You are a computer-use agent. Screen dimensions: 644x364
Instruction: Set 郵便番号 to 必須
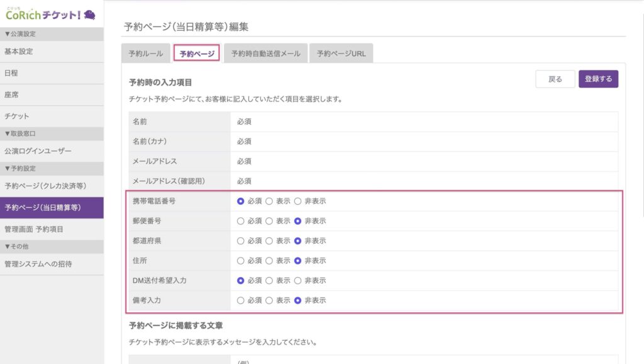tap(241, 221)
